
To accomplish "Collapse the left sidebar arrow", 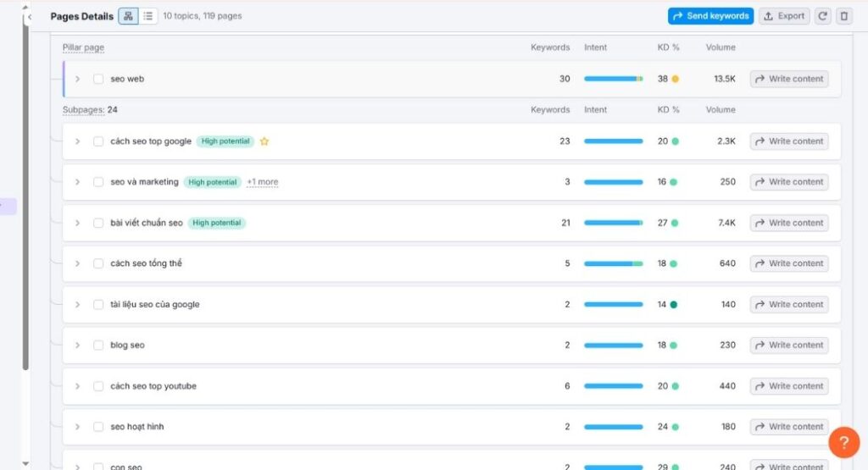I will pyautogui.click(x=30, y=17).
